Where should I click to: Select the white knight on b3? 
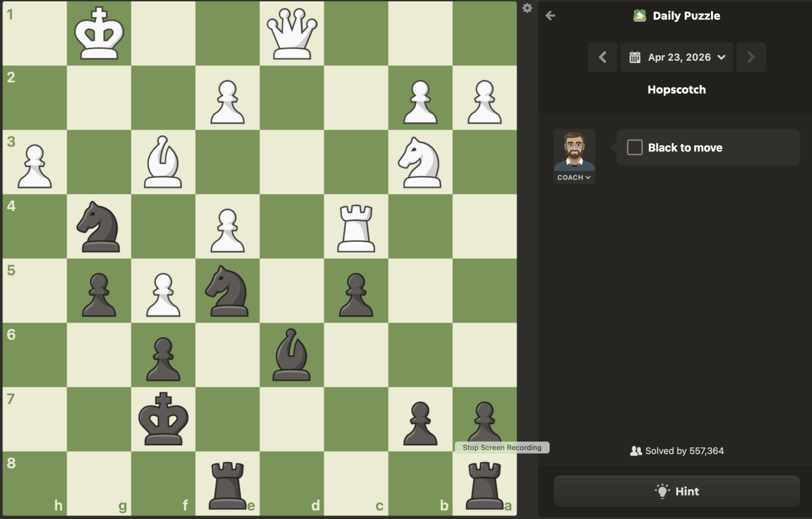click(x=420, y=162)
